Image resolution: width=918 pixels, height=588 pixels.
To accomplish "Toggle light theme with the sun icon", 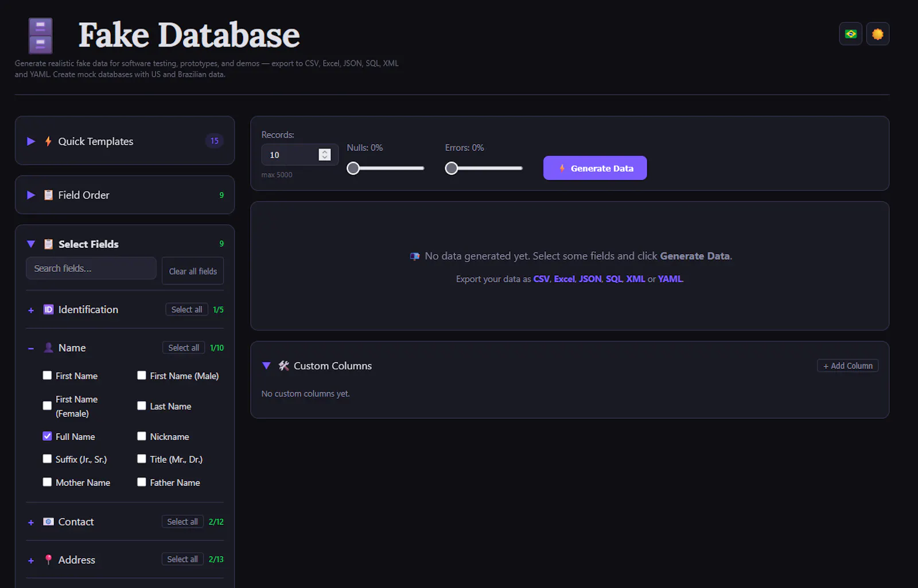I will (877, 34).
